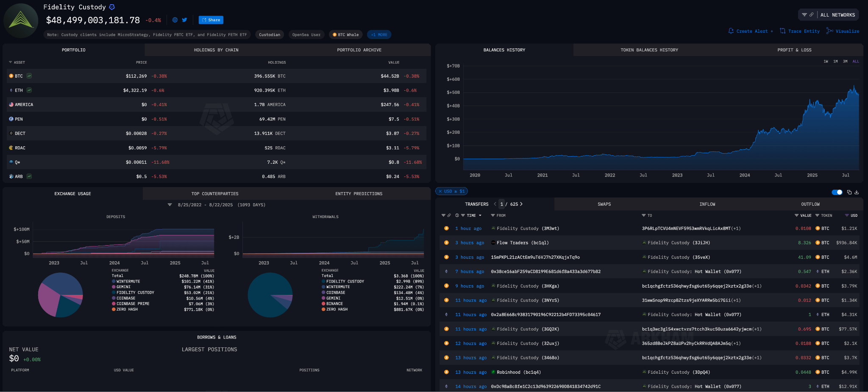This screenshot has height=392, width=868.
Task: Switch to Entity Predictions tab
Action: 359,194
